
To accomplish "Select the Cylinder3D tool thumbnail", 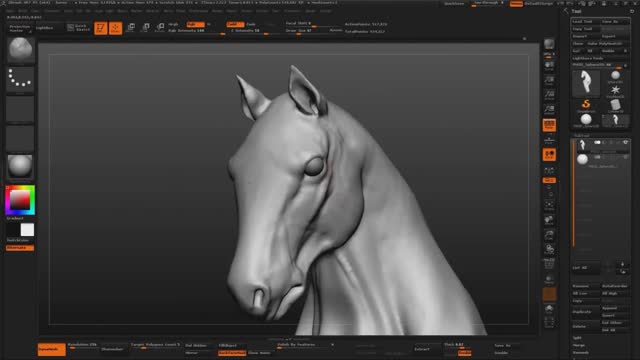I will (615, 105).
